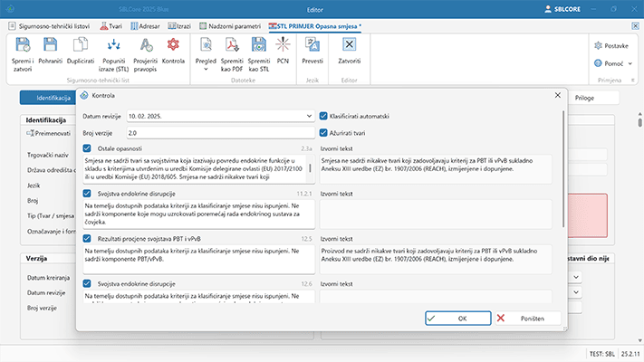Click the Prevesti translate icon
The width and height of the screenshot is (644, 362).
tap(312, 44)
